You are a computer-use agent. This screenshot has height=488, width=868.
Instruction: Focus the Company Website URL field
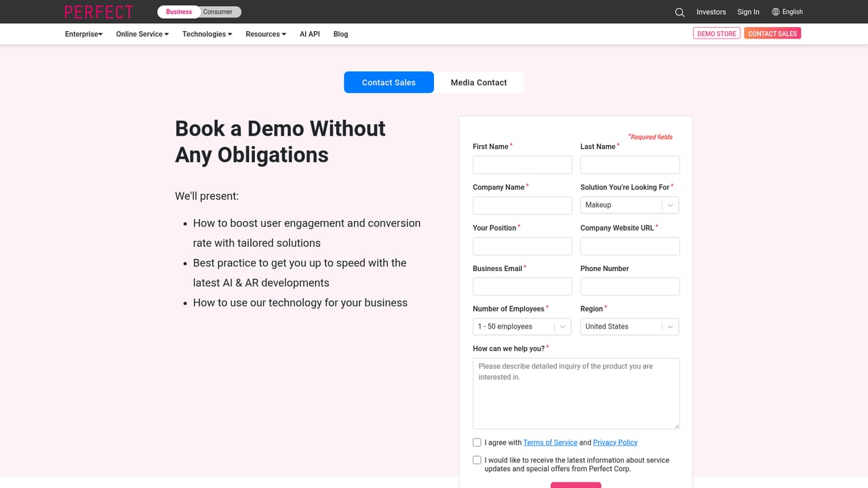[x=630, y=246]
